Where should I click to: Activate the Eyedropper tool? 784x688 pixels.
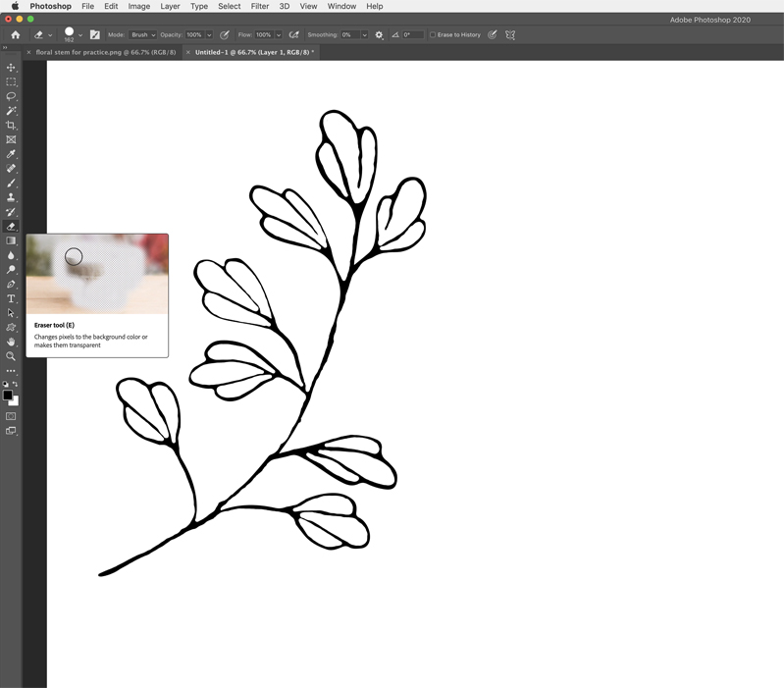point(11,154)
